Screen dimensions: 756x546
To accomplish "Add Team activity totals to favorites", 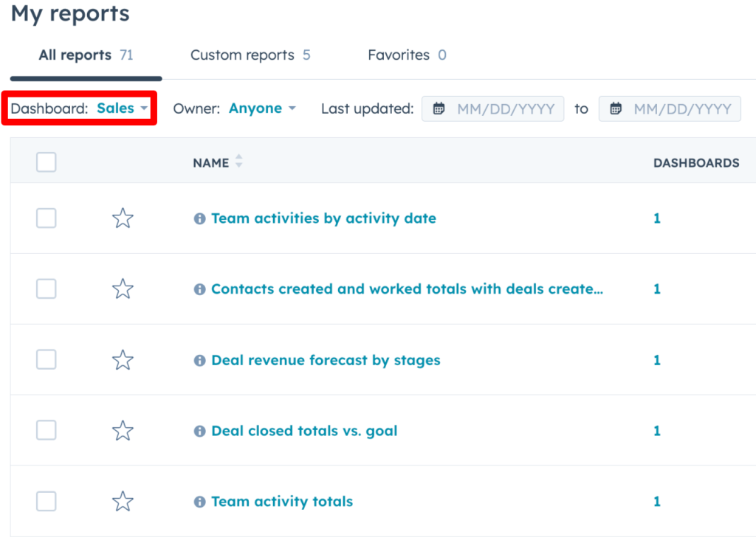I will pyautogui.click(x=123, y=502).
